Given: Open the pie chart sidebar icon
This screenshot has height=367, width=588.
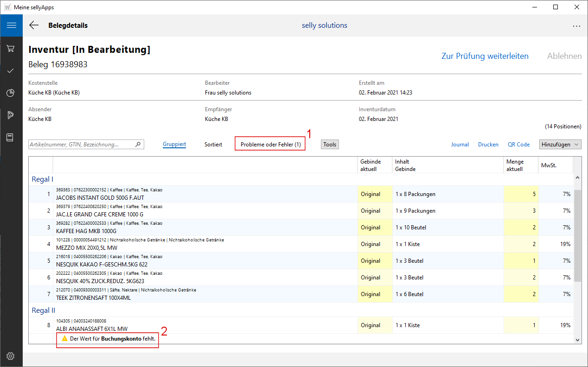Looking at the screenshot, I should click(x=11, y=93).
